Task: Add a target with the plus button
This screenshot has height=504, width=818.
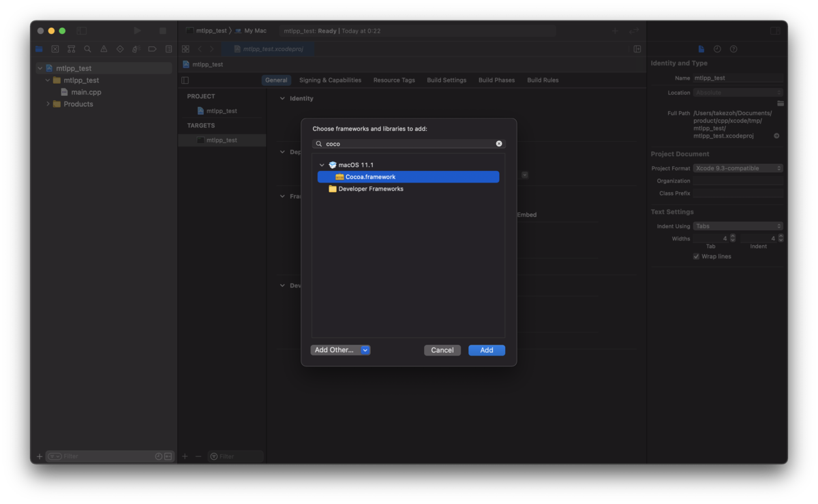Action: click(x=185, y=456)
